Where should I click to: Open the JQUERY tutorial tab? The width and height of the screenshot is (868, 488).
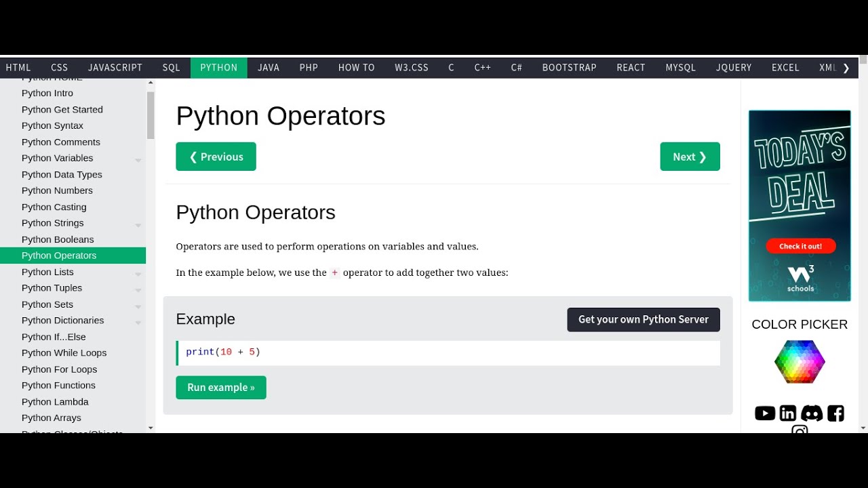(734, 68)
